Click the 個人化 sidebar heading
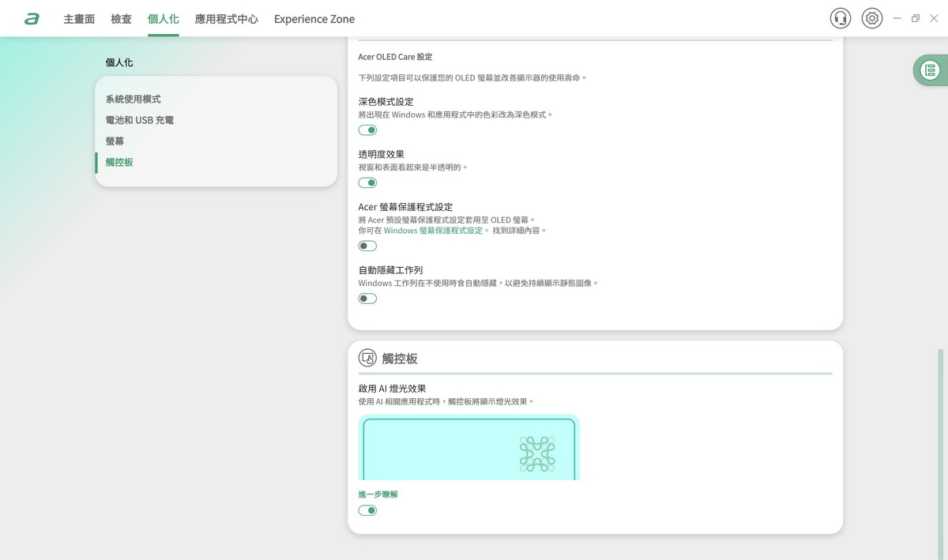The height and width of the screenshot is (560, 948). pos(119,62)
